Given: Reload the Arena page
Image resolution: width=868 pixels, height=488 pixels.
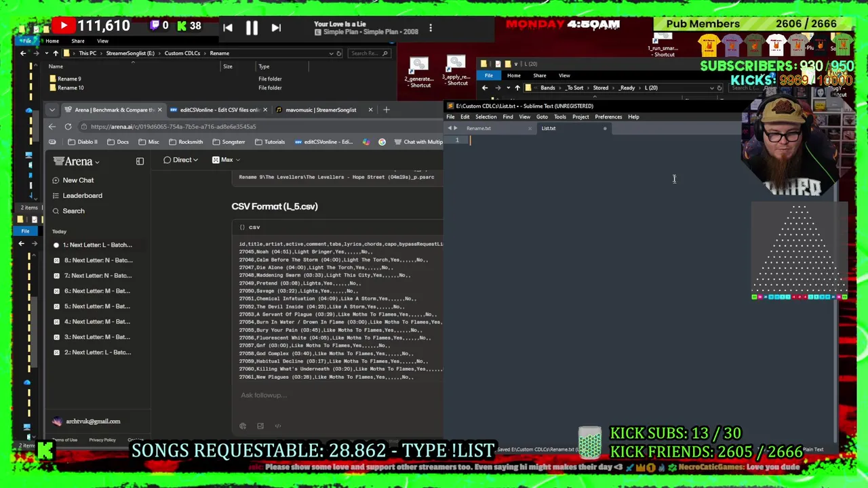Looking at the screenshot, I should point(68,127).
